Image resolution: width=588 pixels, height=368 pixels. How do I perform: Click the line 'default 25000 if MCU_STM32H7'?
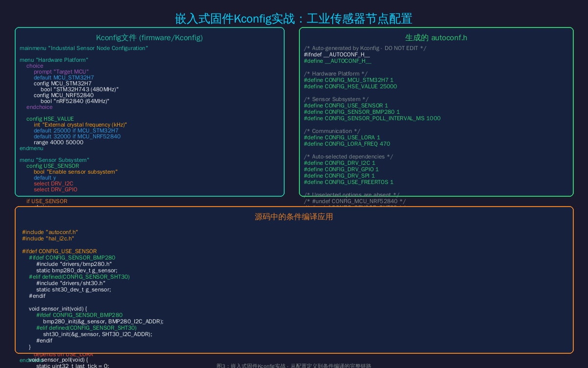[76, 131]
